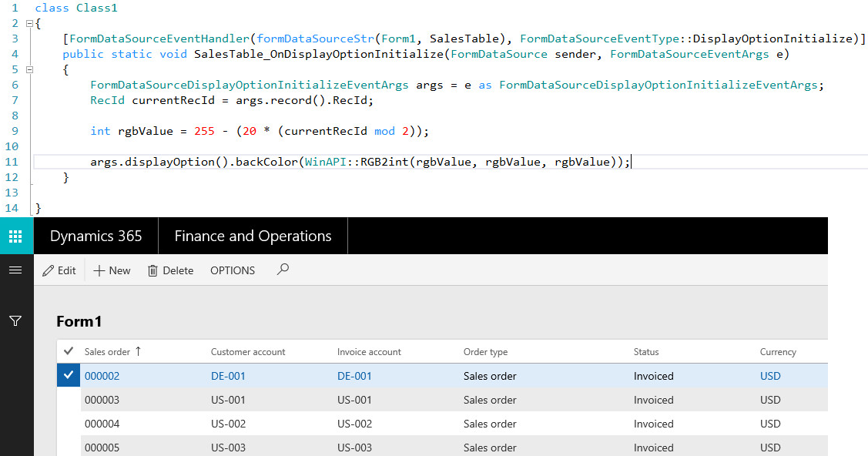This screenshot has width=868, height=456.
Task: Select the row for sales order 000004
Action: [308, 424]
